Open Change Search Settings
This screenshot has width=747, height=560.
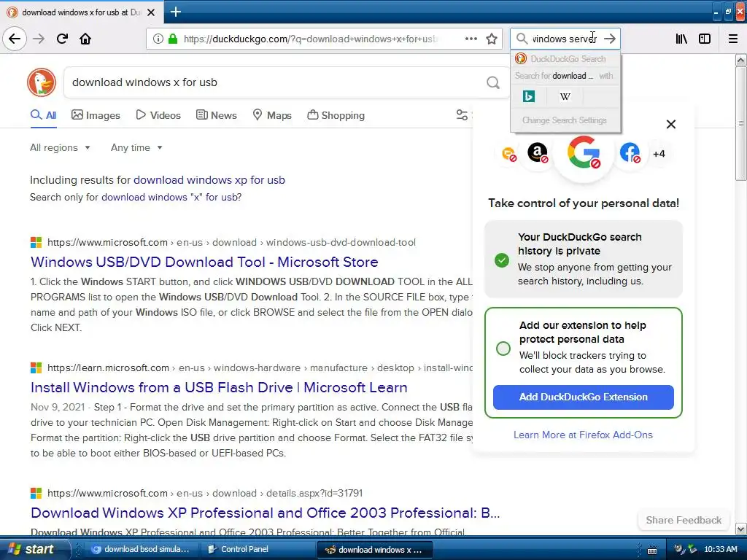[x=565, y=120]
